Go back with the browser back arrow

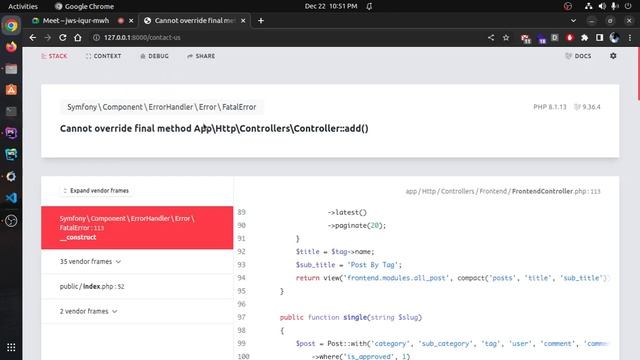[33, 38]
